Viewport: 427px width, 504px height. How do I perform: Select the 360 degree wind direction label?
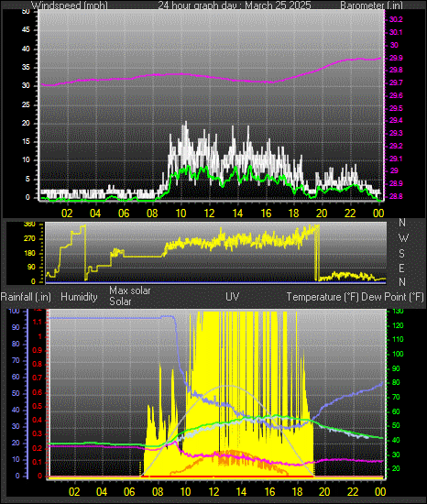(x=29, y=225)
